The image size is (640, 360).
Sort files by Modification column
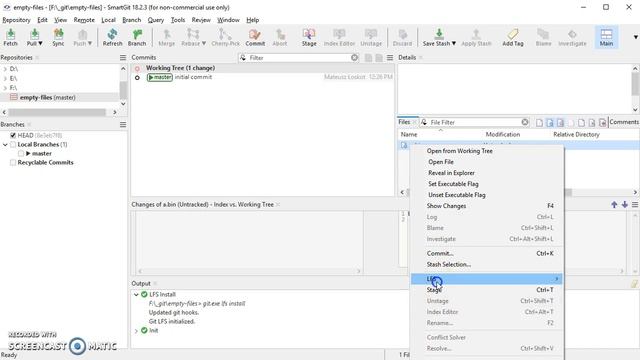click(x=502, y=134)
